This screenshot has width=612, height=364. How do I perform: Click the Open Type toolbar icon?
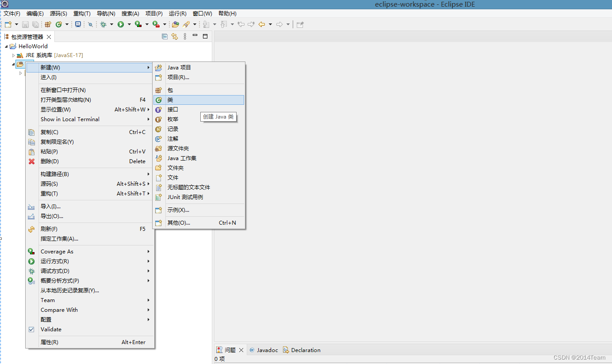(176, 24)
